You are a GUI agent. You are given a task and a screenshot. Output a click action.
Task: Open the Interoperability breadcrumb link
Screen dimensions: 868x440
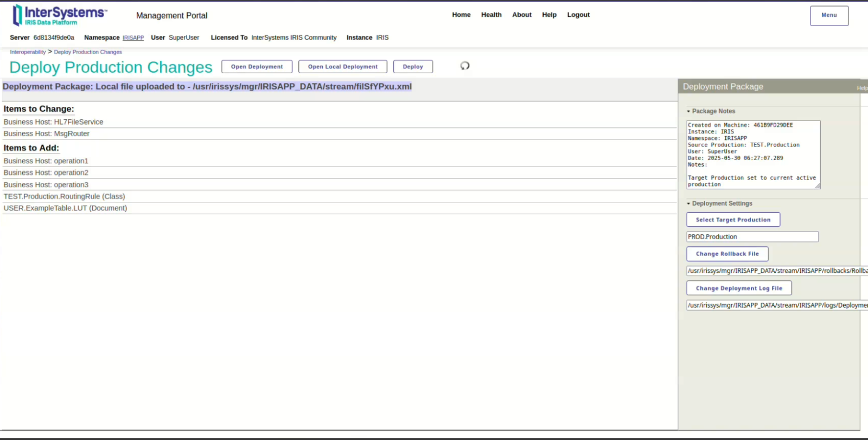[x=28, y=52]
